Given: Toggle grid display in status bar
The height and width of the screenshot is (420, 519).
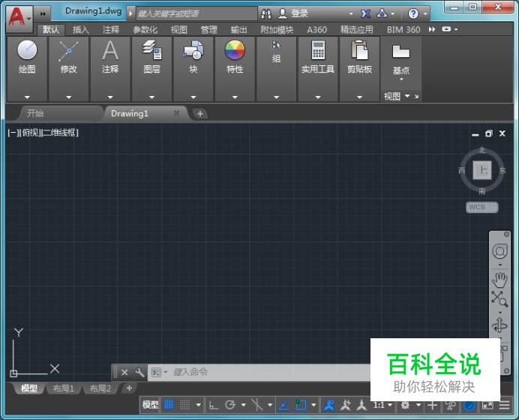Looking at the screenshot, I should (x=169, y=405).
